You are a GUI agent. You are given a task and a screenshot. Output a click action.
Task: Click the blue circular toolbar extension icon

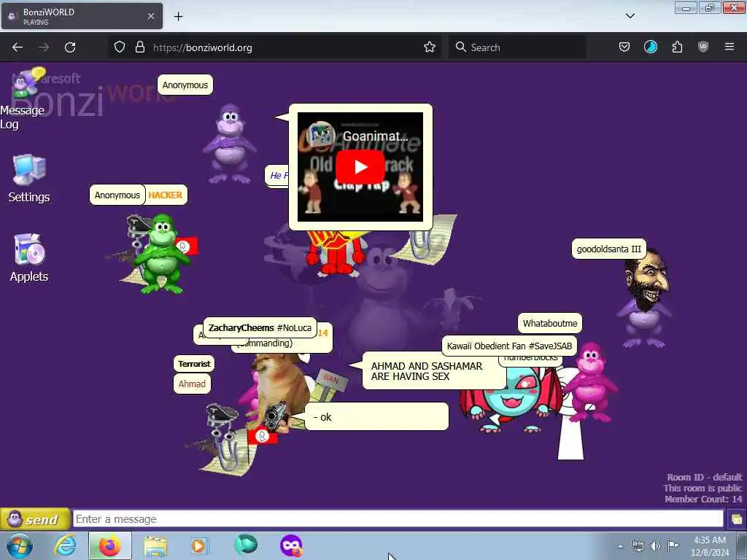650,47
